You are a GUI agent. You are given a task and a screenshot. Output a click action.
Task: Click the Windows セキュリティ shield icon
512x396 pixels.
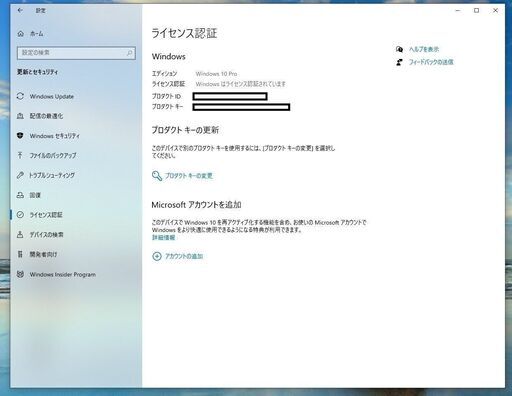pos(20,136)
